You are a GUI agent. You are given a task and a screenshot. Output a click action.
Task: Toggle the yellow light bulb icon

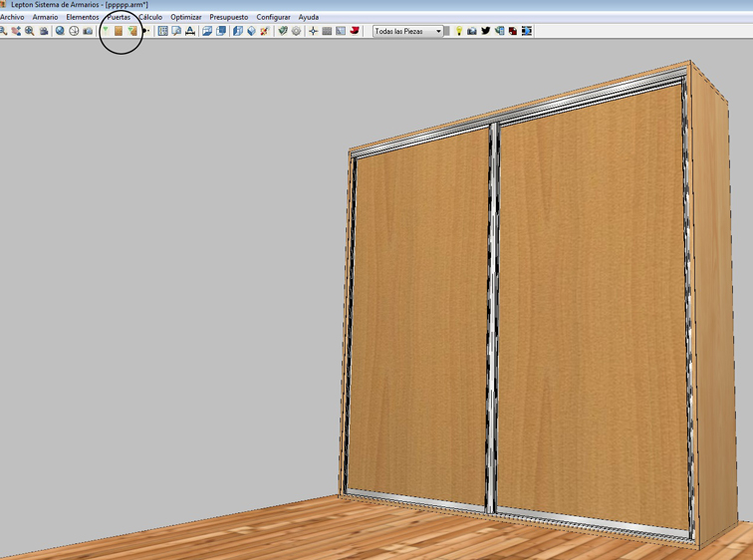point(458,31)
